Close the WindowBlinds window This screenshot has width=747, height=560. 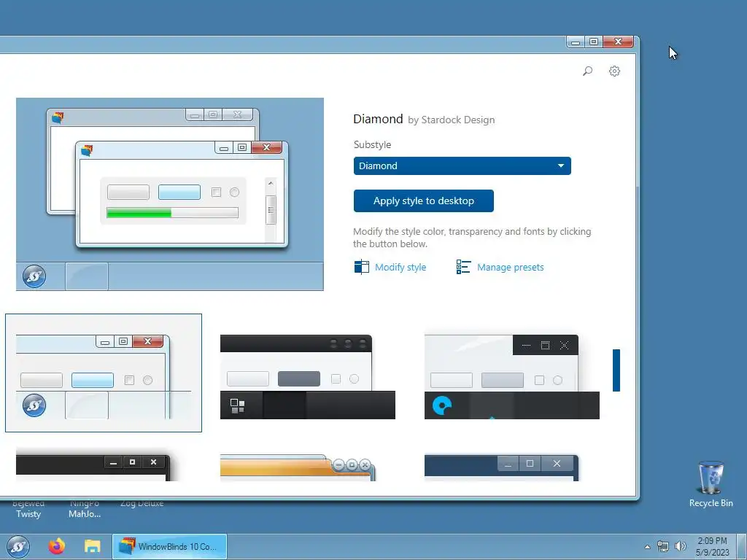tap(618, 42)
